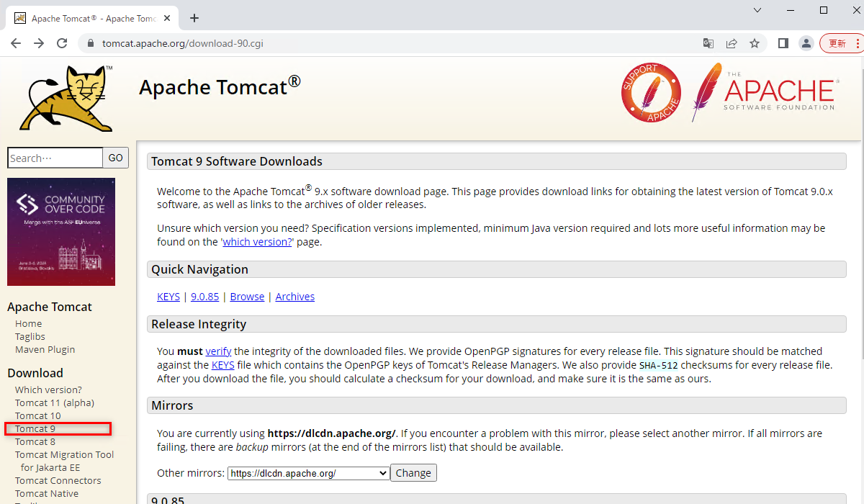The image size is (864, 504).
Task: Click the Quick Navigation heading
Action: point(199,269)
